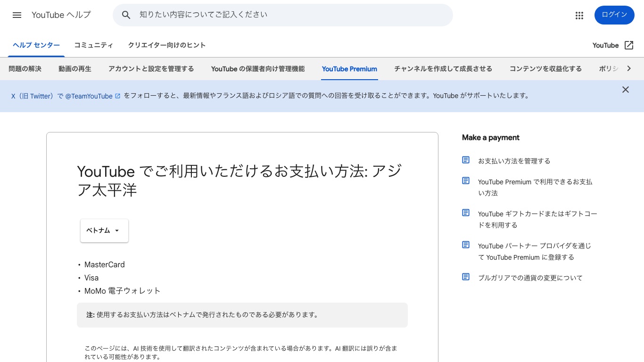The image size is (644, 362).
Task: Click the MasterCard list item
Action: 105,264
